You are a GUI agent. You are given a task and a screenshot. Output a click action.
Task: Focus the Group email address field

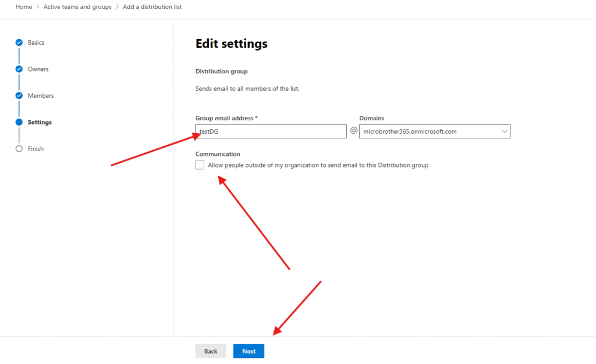(271, 131)
